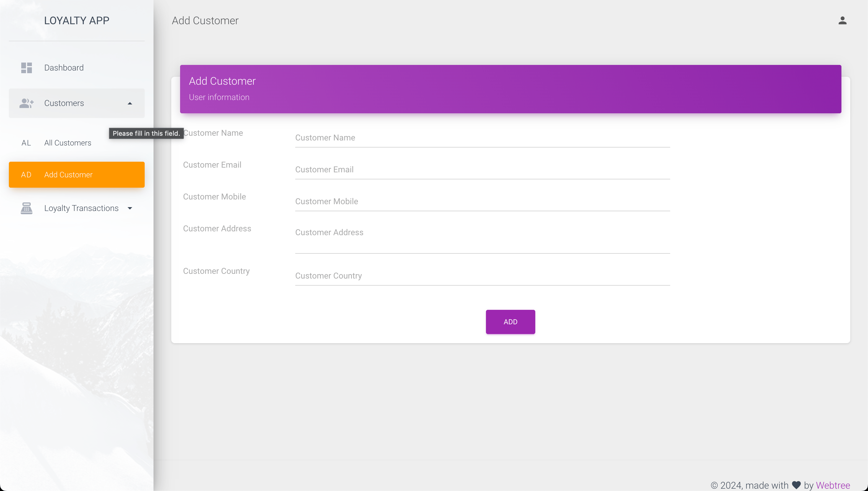
Task: Go to All Customers page
Action: [76, 143]
